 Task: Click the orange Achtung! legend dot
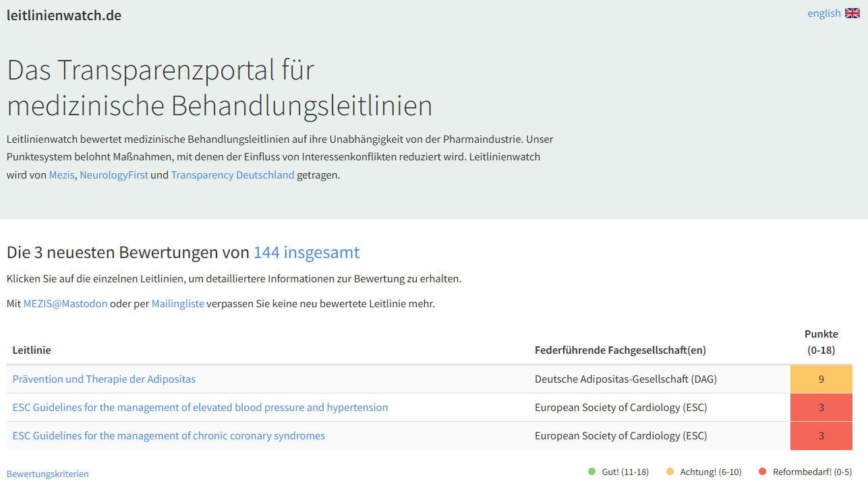pyautogui.click(x=670, y=472)
